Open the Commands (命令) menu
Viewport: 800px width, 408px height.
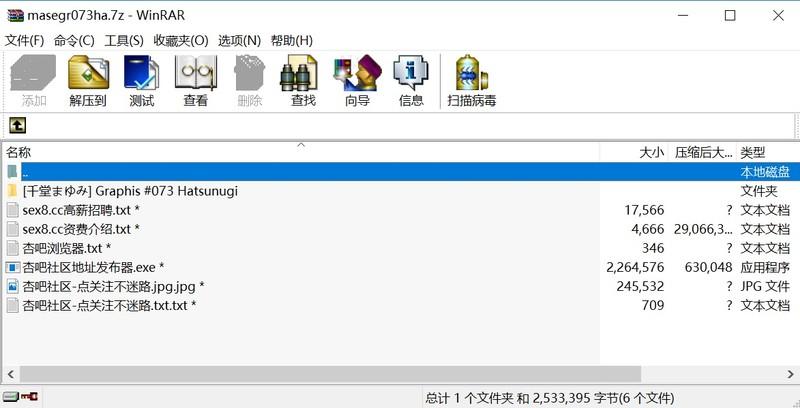[74, 40]
